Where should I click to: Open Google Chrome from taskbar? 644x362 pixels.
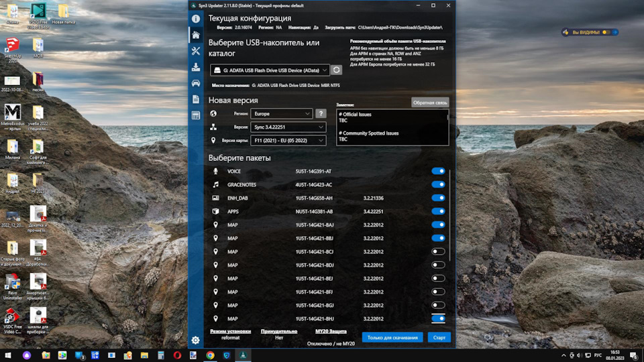pyautogui.click(x=210, y=355)
